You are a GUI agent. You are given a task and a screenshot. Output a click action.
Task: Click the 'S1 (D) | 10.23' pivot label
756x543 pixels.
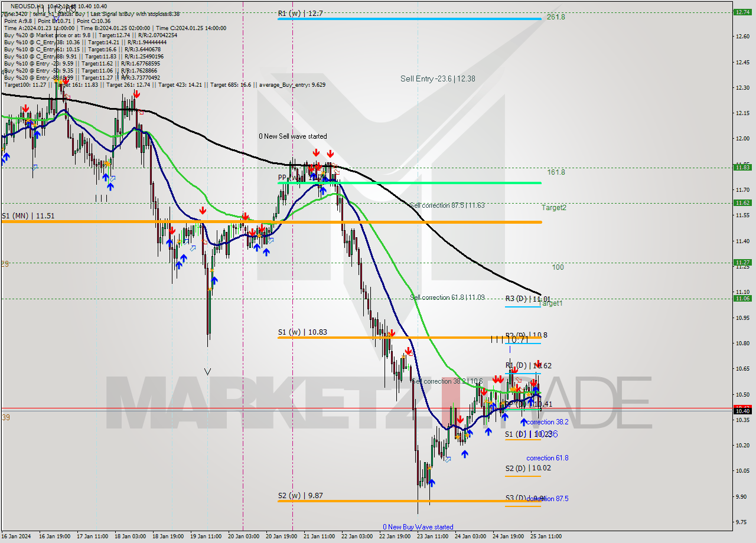[x=528, y=434]
